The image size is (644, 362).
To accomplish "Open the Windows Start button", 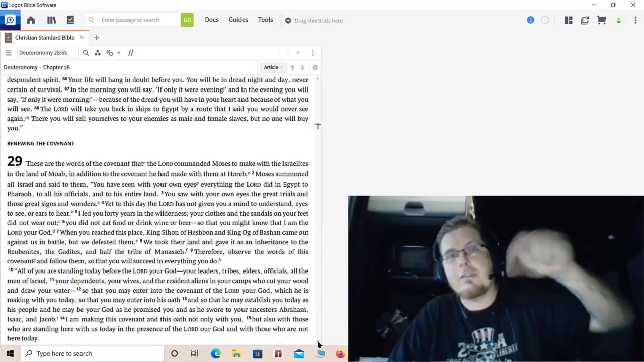I will coord(10,353).
